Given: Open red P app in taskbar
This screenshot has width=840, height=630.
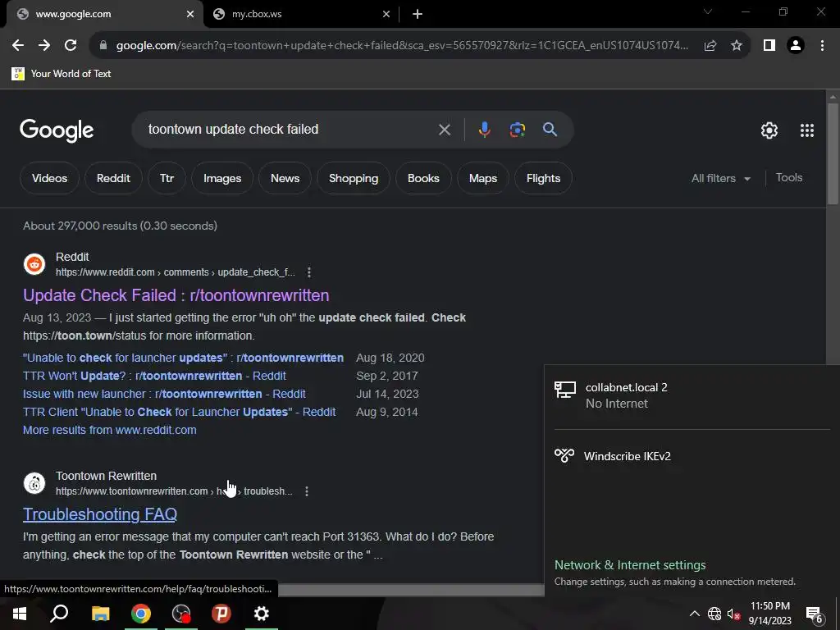Looking at the screenshot, I should [221, 614].
